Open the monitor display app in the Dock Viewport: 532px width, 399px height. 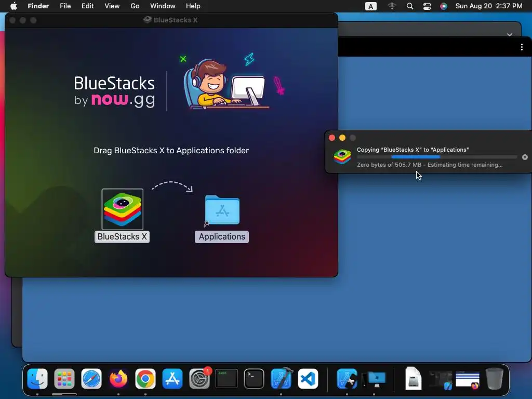point(374,379)
